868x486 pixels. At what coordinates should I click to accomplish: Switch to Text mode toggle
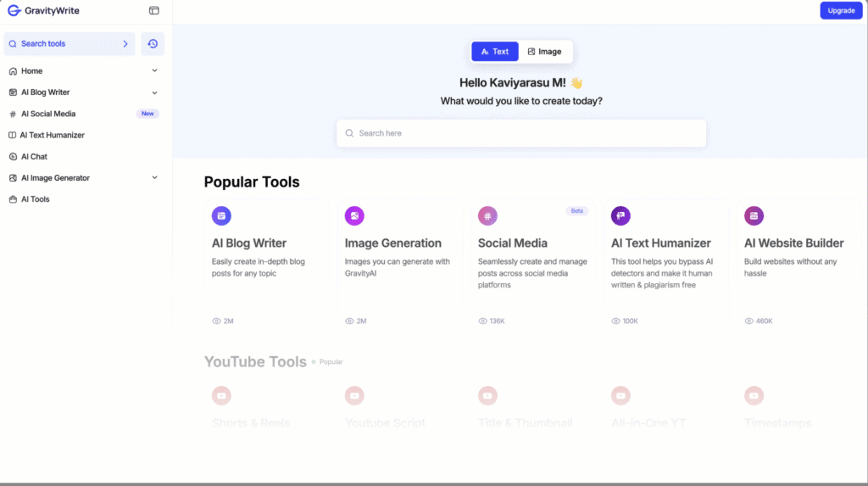[495, 52]
